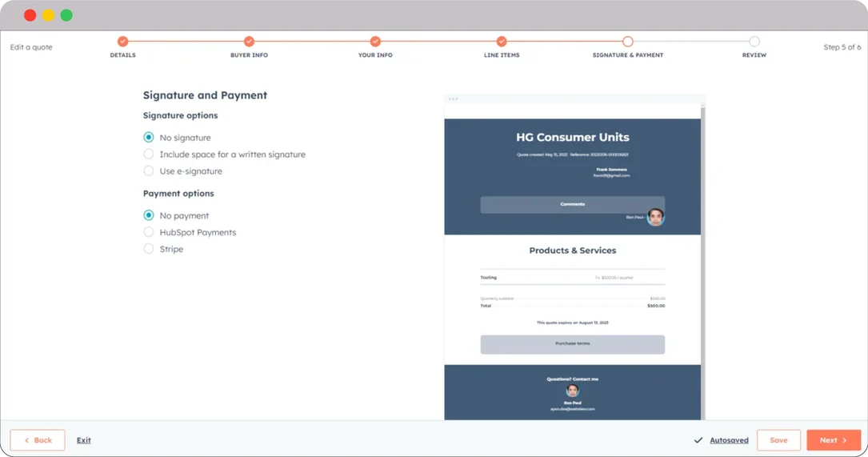The height and width of the screenshot is (457, 868).
Task: Click the Edit a quote label
Action: tap(31, 47)
